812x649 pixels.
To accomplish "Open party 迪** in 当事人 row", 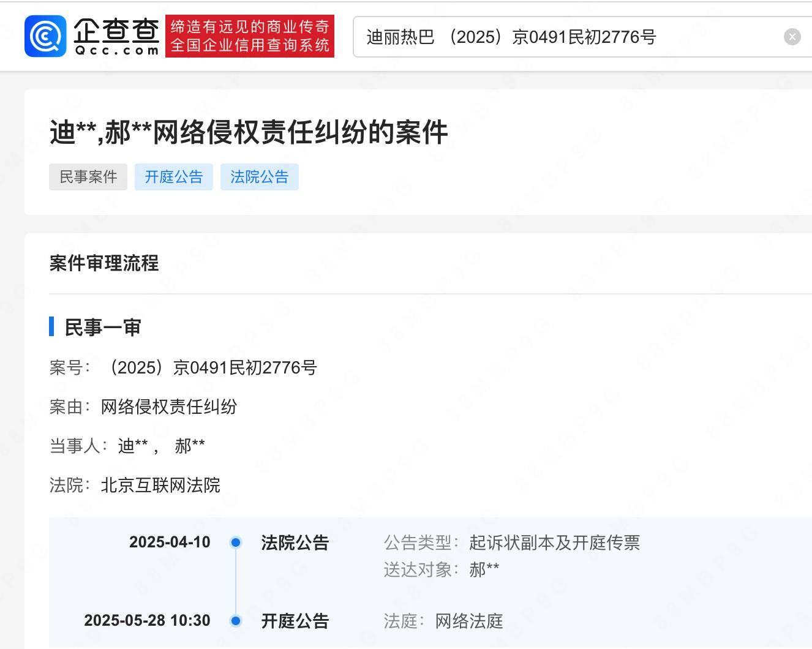I will pyautogui.click(x=133, y=446).
